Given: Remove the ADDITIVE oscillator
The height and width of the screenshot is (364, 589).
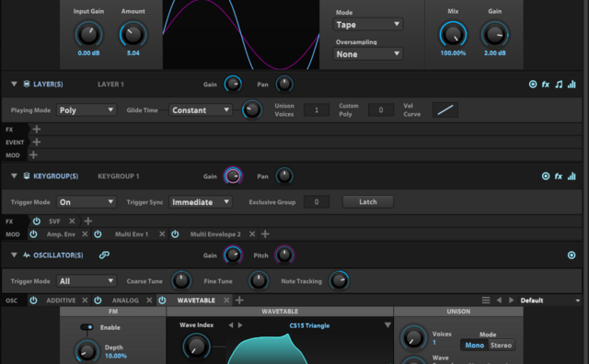Looking at the screenshot, I should tap(85, 301).
